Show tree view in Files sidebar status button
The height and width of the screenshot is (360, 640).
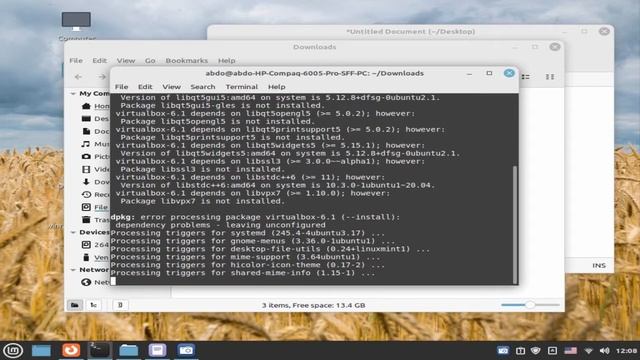pos(93,305)
